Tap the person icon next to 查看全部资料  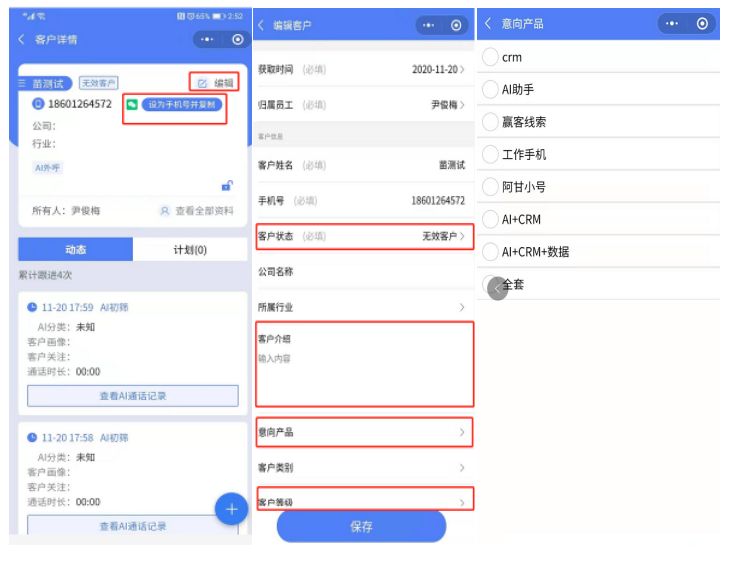click(164, 211)
